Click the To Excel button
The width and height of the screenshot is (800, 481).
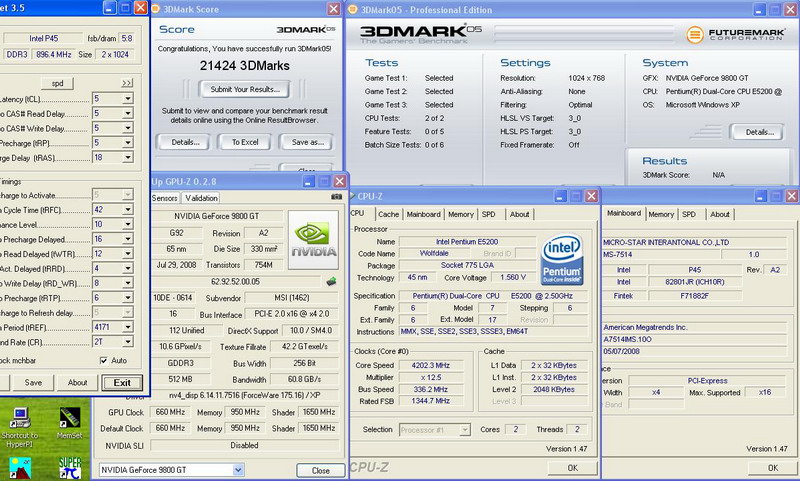click(245, 142)
